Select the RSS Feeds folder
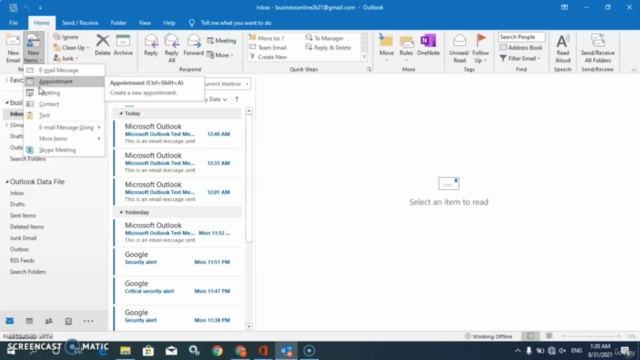 tap(22, 260)
